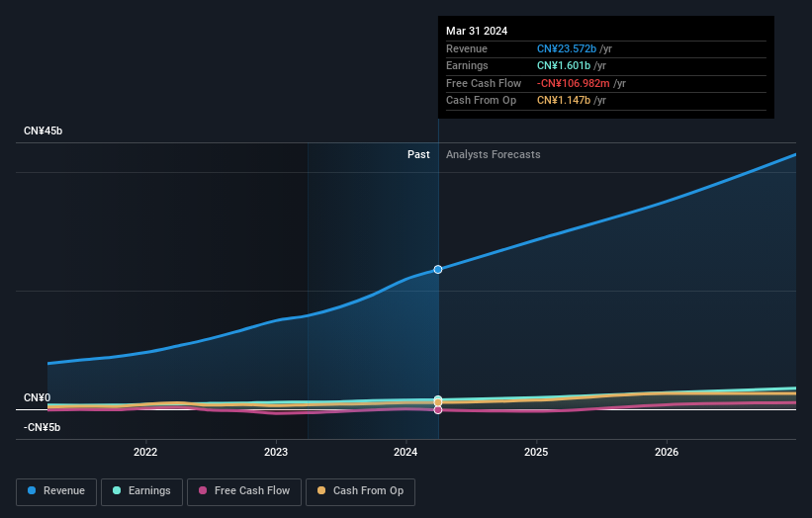Select the Revenue data point at Mar 2024

pyautogui.click(x=438, y=270)
